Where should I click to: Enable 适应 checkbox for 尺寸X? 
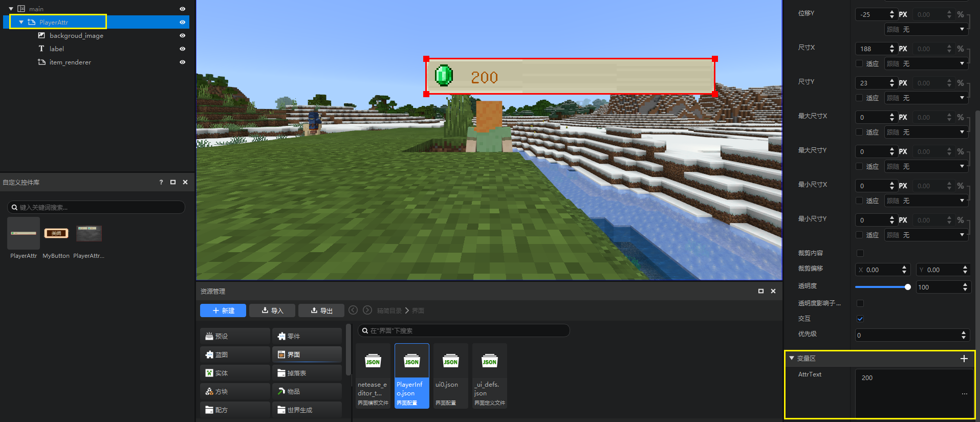(x=859, y=63)
